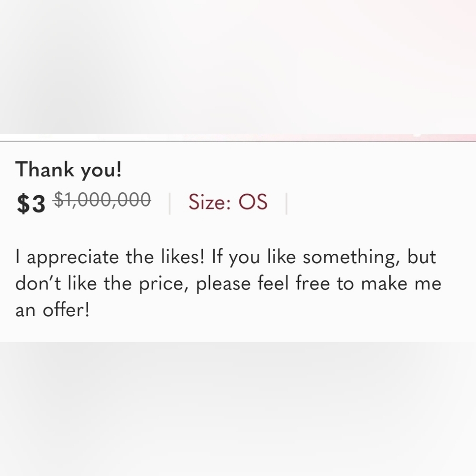476x476 pixels.
Task: Click the description line starting "don't like the price"
Action: [x=228, y=284]
